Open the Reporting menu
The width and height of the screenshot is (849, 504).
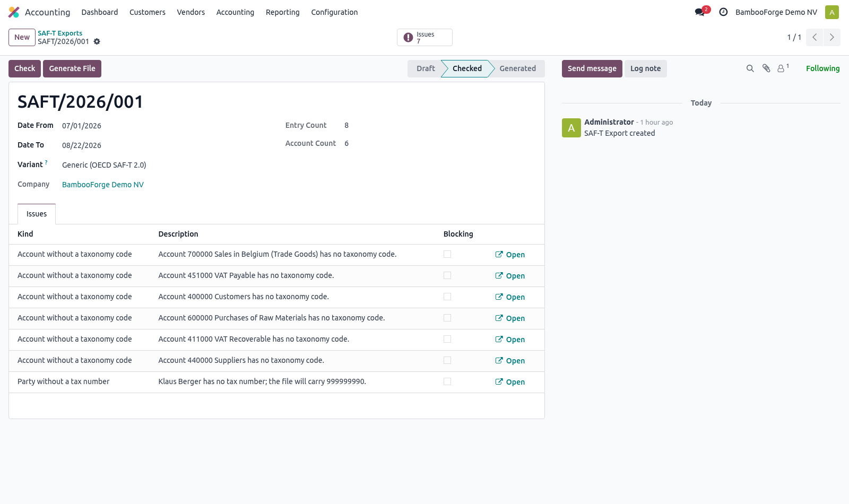point(283,12)
